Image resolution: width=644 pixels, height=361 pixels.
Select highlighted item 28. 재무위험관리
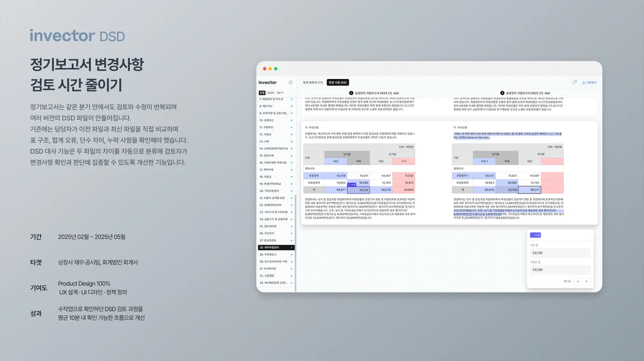point(276,247)
